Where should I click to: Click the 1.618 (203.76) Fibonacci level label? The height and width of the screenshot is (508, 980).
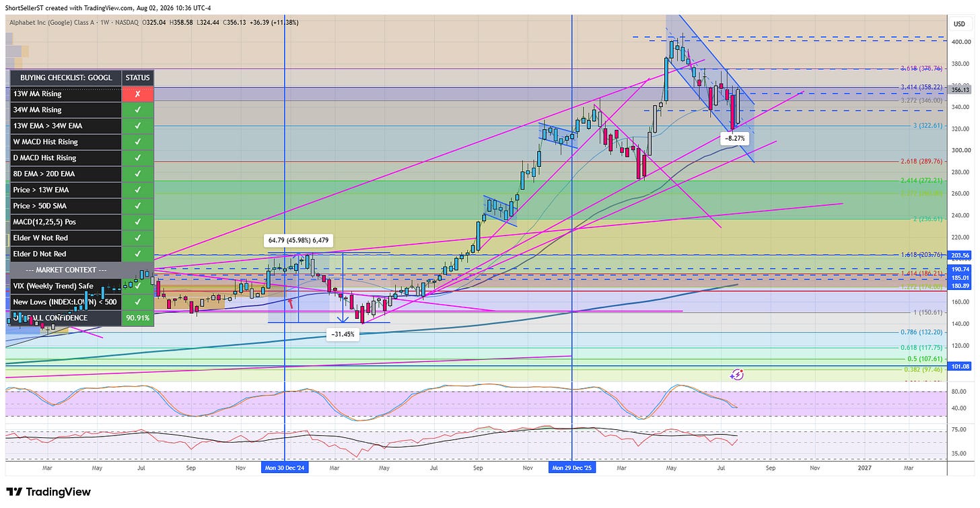(922, 255)
